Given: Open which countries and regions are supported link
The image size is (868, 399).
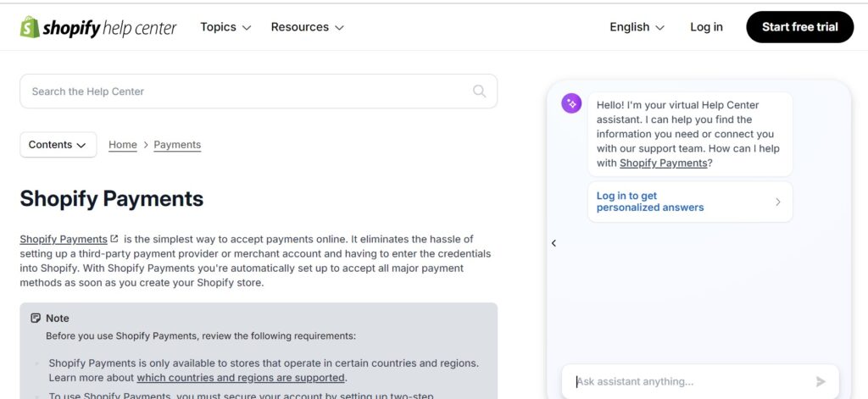Looking at the screenshot, I should [241, 378].
